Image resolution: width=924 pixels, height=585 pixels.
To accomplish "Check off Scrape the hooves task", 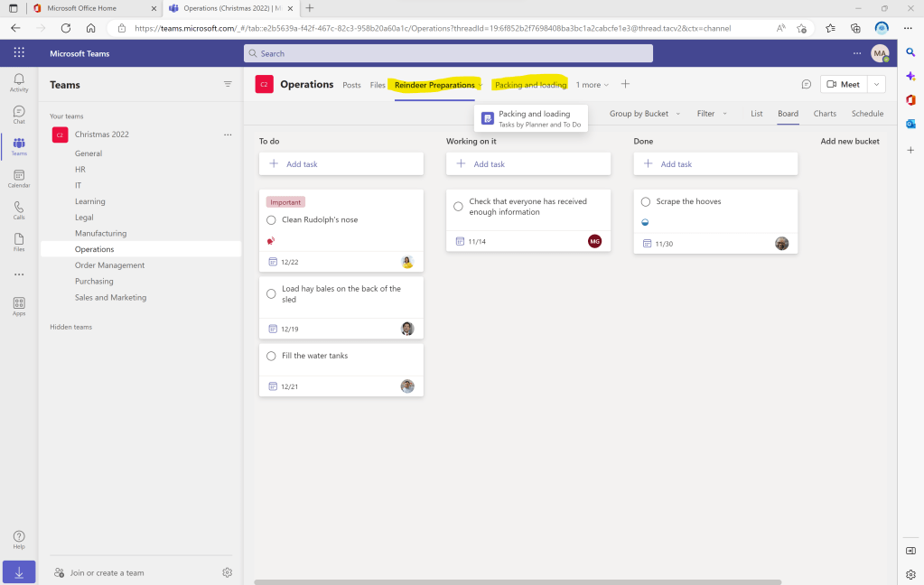I will pyautogui.click(x=646, y=202).
